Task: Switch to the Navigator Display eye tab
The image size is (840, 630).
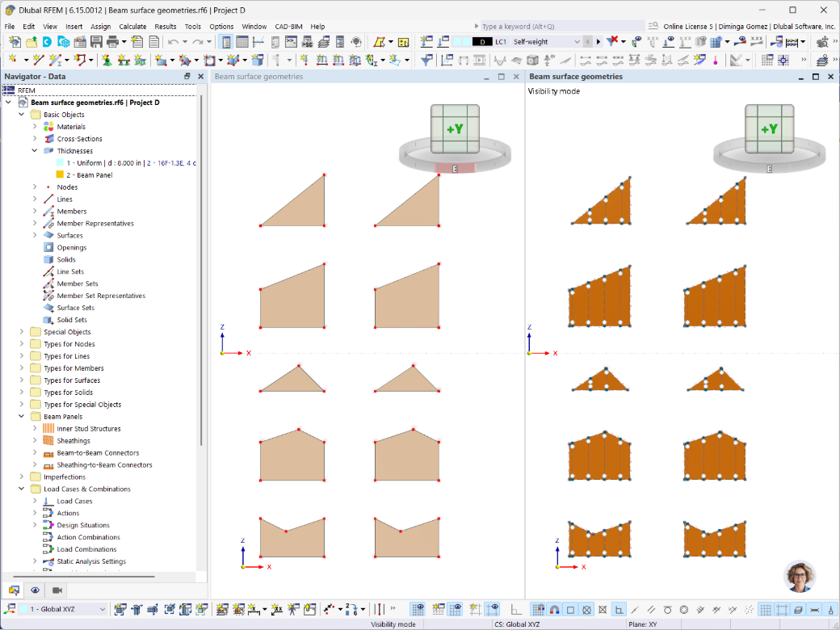Action: coord(35,590)
